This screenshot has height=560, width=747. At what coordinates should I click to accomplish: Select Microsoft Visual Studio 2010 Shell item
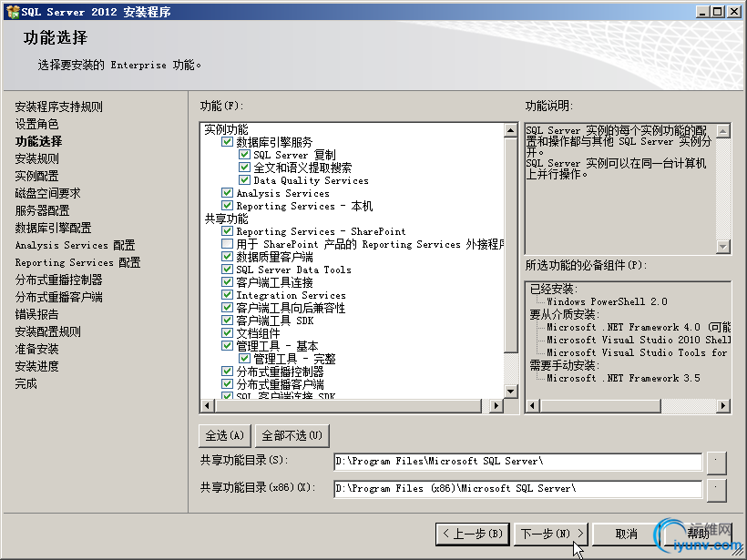[639, 340]
